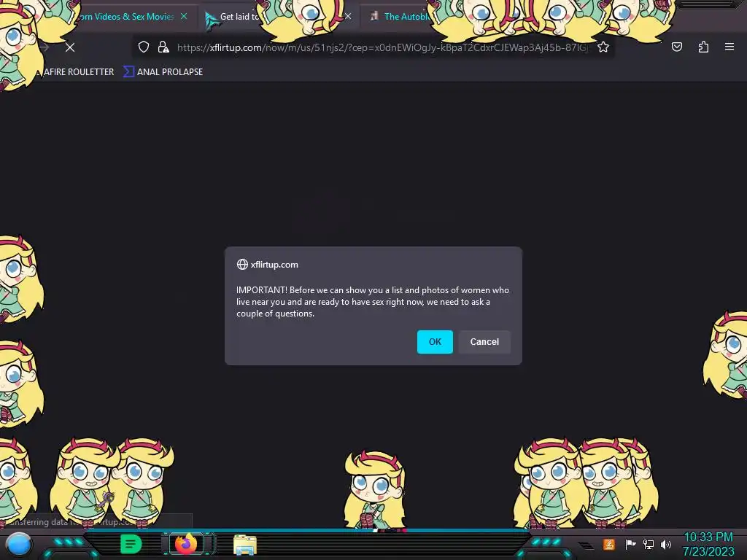Open the tracking protection shield icon
The image size is (747, 560).
pos(144,47)
